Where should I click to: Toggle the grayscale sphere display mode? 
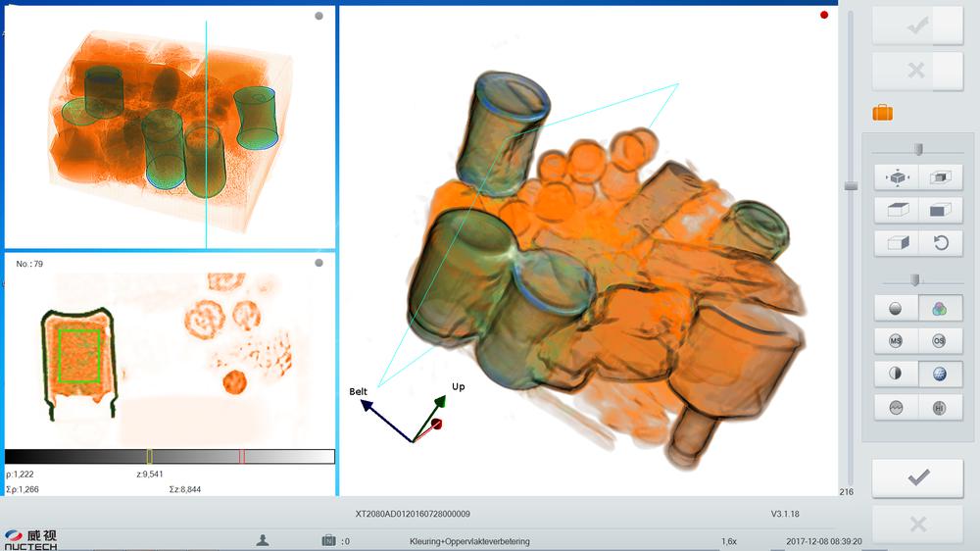(x=896, y=308)
